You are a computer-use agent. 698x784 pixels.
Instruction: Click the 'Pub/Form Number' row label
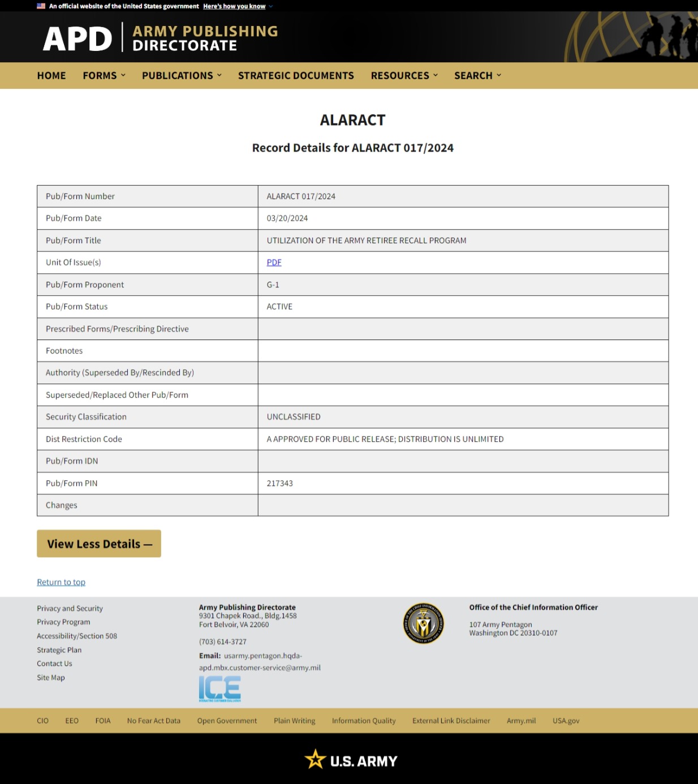click(80, 196)
